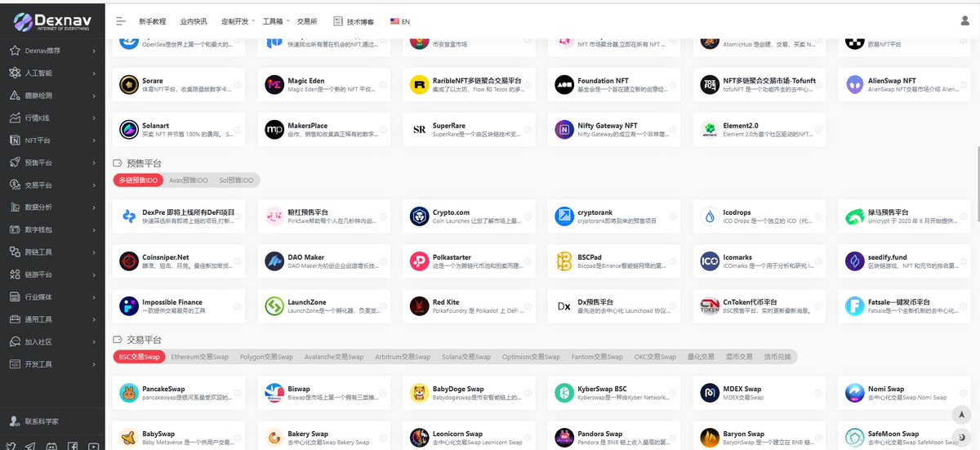The height and width of the screenshot is (450, 980).
Task: Switch to the Avax预售IDO tab
Action: coord(188,180)
